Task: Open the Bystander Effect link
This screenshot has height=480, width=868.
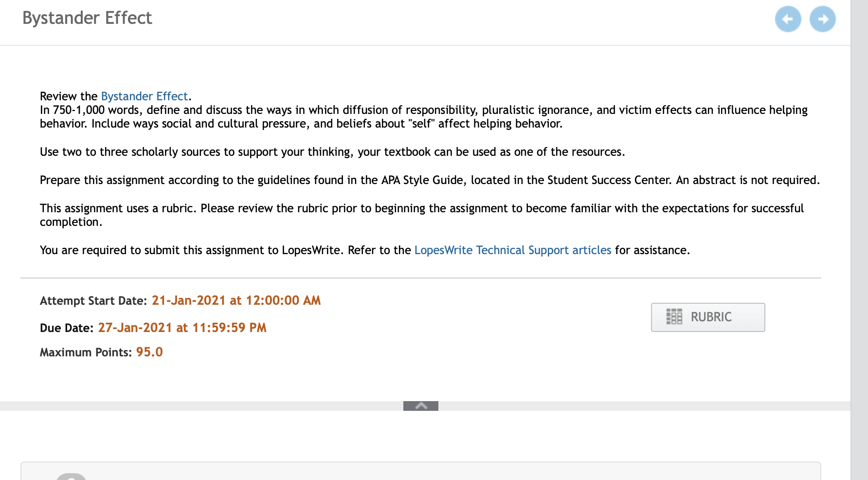Action: pyautogui.click(x=145, y=96)
